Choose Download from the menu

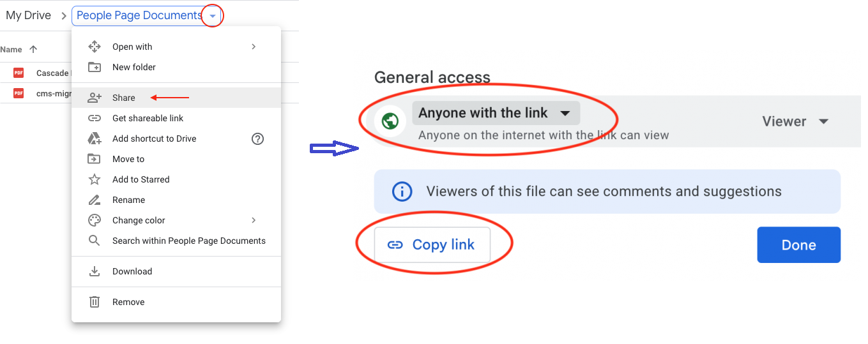coord(176,271)
